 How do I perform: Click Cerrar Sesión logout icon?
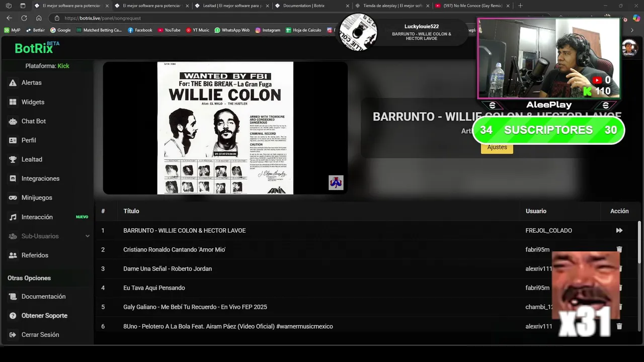point(13,335)
